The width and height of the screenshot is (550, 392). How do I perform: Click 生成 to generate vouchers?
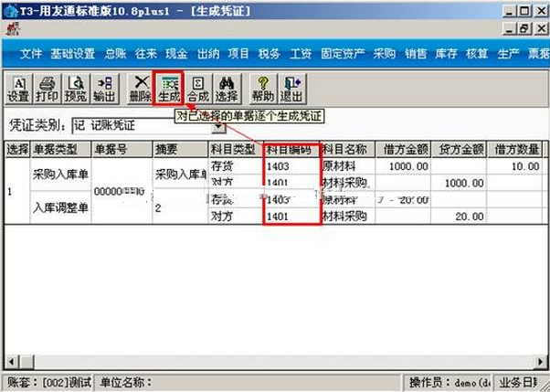pos(169,88)
